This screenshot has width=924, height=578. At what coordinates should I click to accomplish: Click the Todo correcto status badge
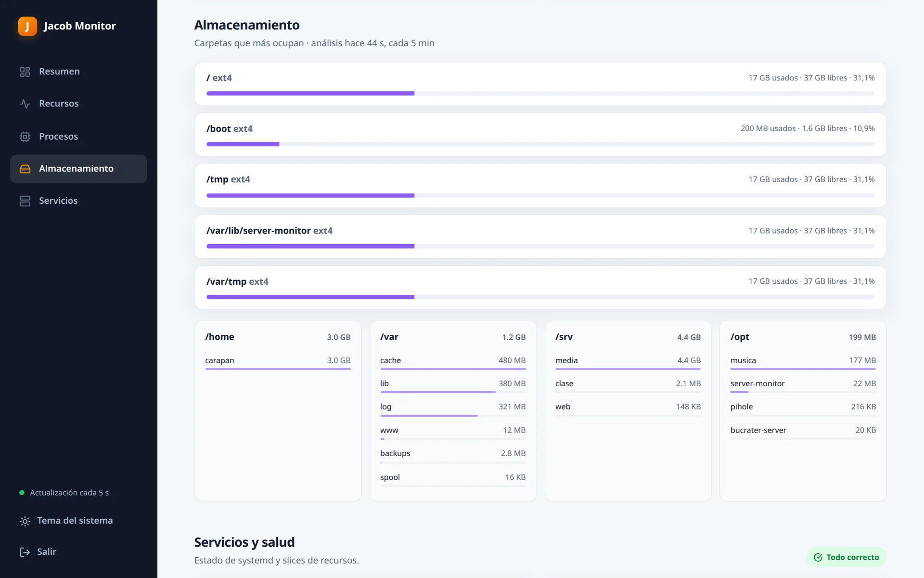pyautogui.click(x=846, y=557)
